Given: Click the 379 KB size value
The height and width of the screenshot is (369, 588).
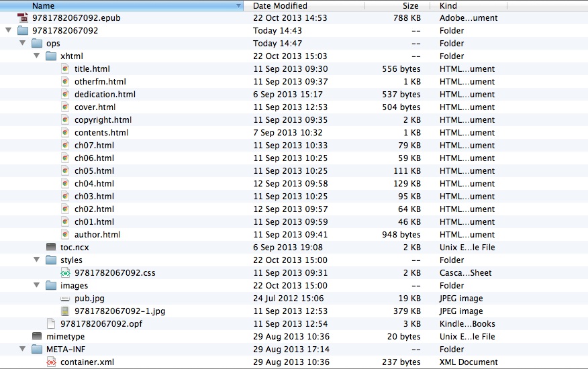Looking at the screenshot, I should point(407,311).
